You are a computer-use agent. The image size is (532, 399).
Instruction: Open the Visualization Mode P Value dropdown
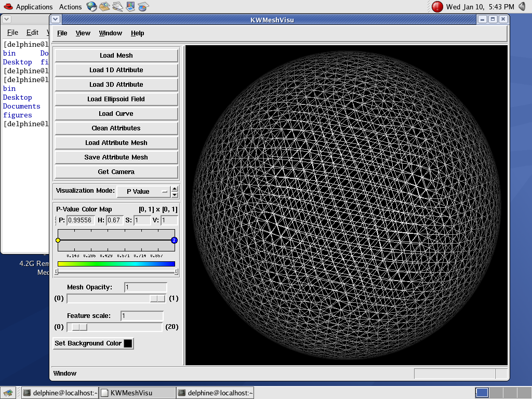coord(143,191)
